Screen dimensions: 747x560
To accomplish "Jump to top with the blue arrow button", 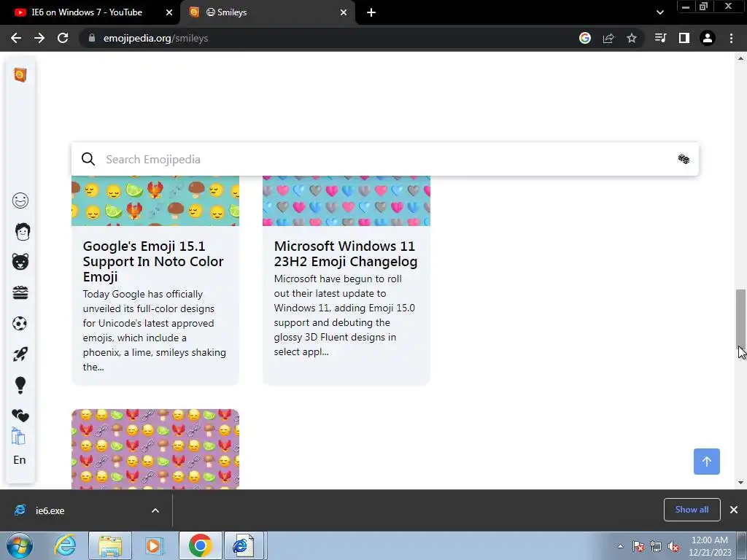I will click(706, 462).
